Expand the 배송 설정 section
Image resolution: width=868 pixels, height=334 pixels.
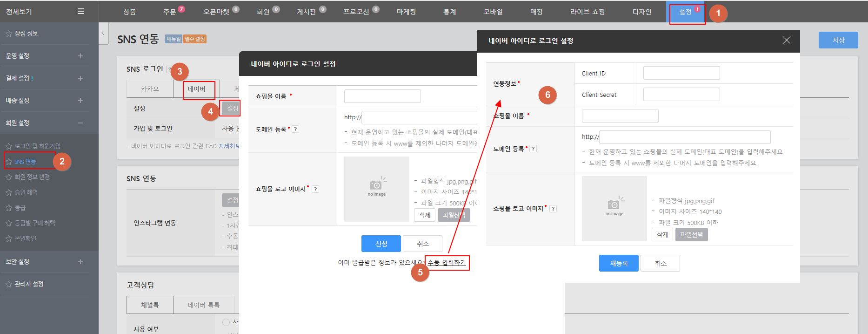(80, 101)
